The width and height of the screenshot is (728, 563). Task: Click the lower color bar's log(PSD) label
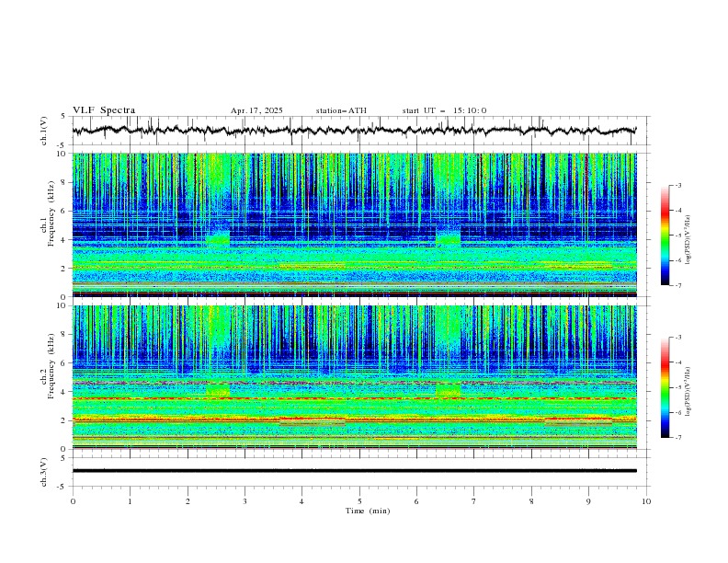[x=688, y=392]
